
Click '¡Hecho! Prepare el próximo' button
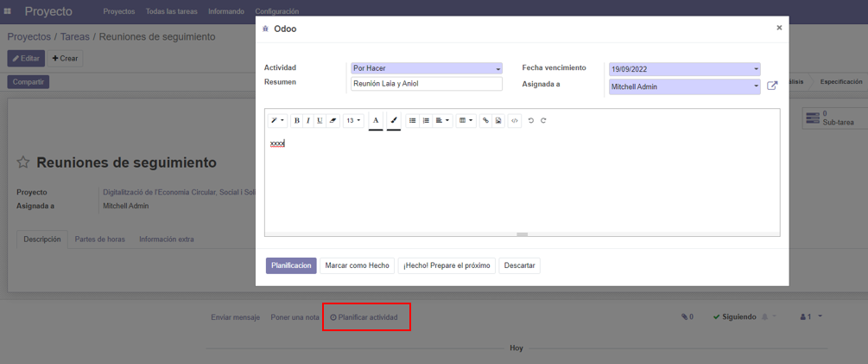click(x=447, y=266)
